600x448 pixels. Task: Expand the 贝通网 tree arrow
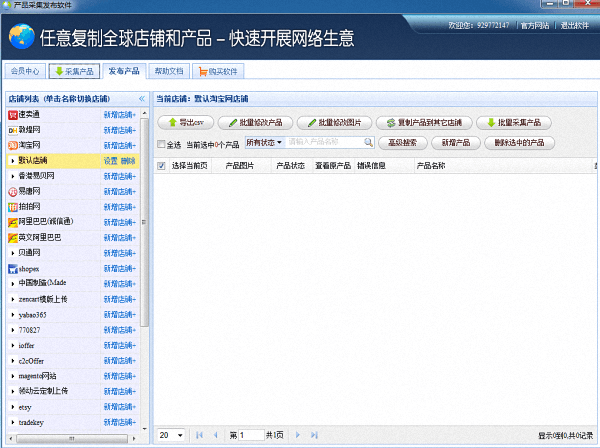click(x=13, y=253)
